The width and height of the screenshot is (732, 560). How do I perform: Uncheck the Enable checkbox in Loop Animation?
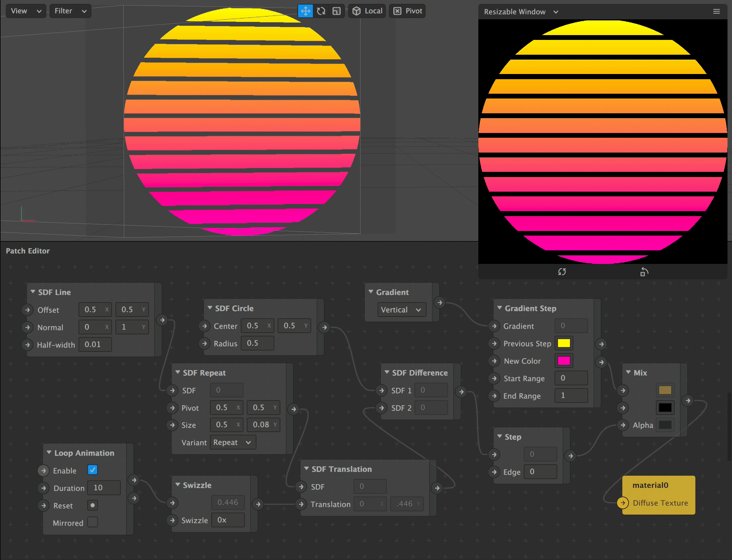92,470
